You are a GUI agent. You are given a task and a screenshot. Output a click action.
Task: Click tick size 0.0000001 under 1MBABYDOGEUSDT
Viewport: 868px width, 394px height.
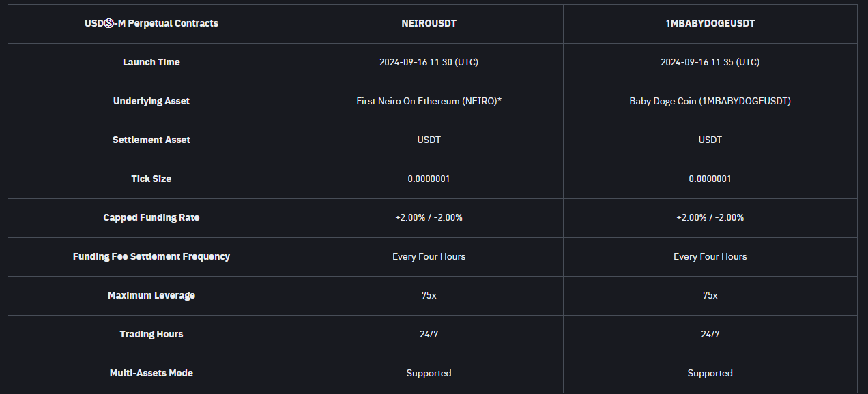pyautogui.click(x=710, y=179)
